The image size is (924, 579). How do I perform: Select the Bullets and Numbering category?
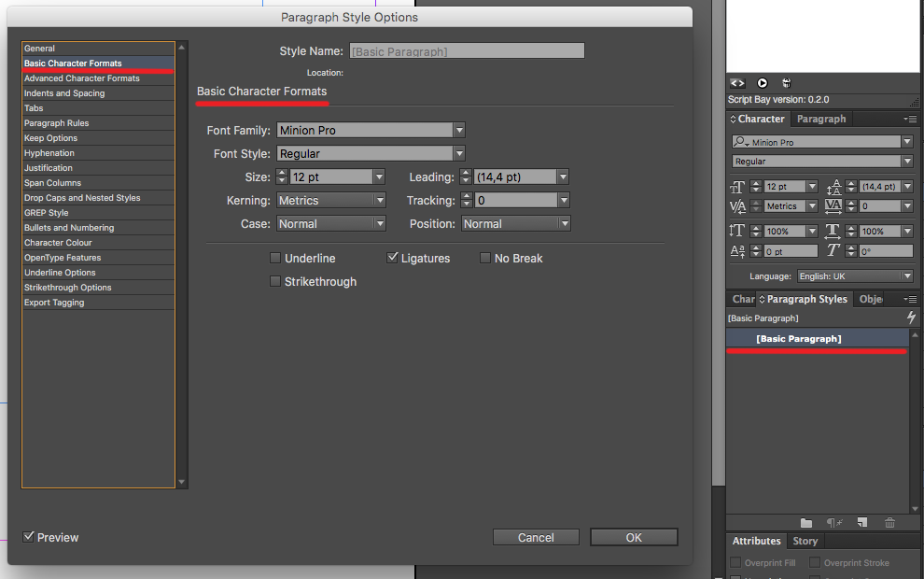(98, 228)
